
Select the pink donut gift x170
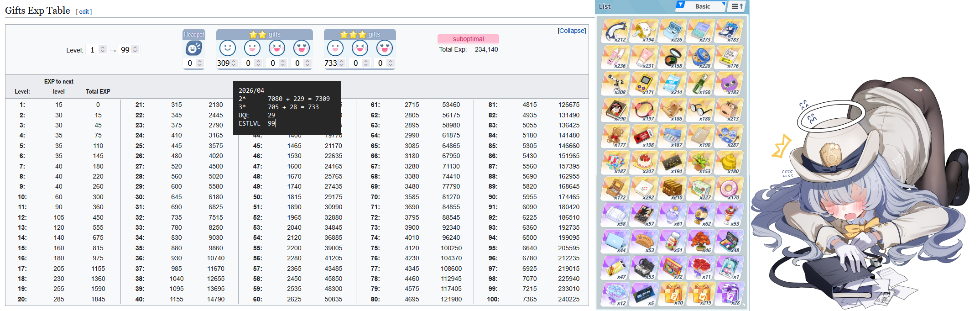tap(729, 189)
